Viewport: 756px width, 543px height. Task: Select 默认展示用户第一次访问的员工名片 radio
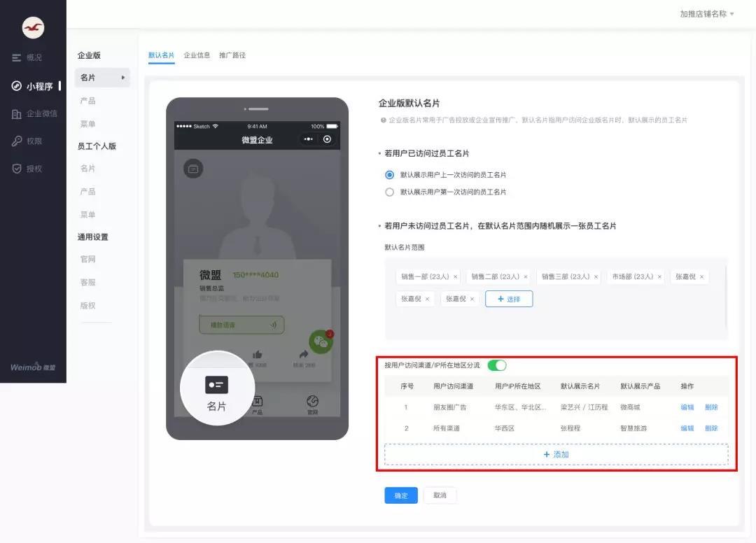point(390,192)
